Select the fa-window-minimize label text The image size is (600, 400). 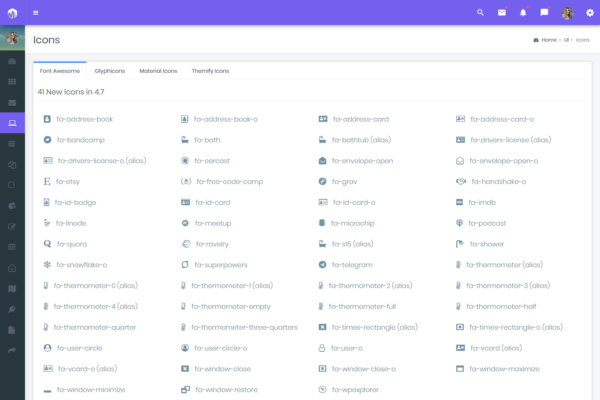point(91,390)
